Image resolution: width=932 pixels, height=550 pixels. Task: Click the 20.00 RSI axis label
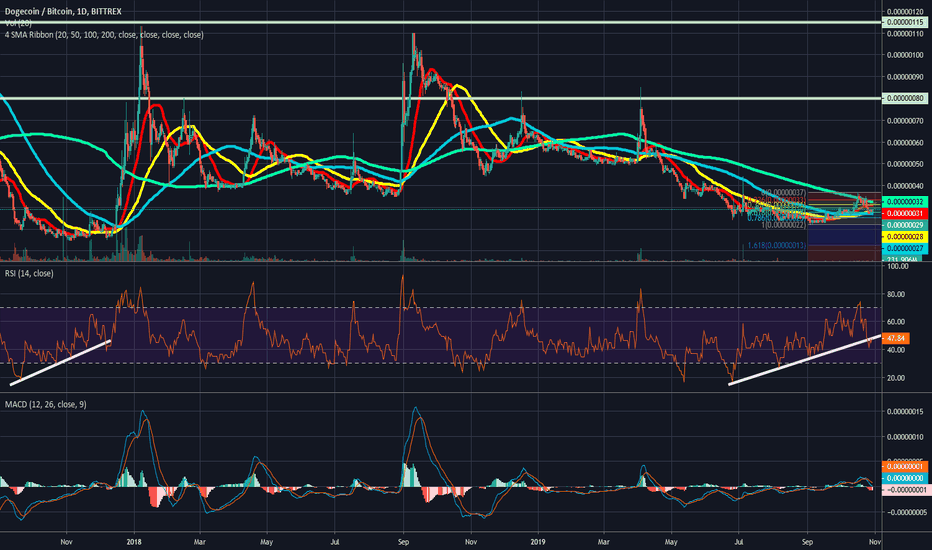click(896, 378)
